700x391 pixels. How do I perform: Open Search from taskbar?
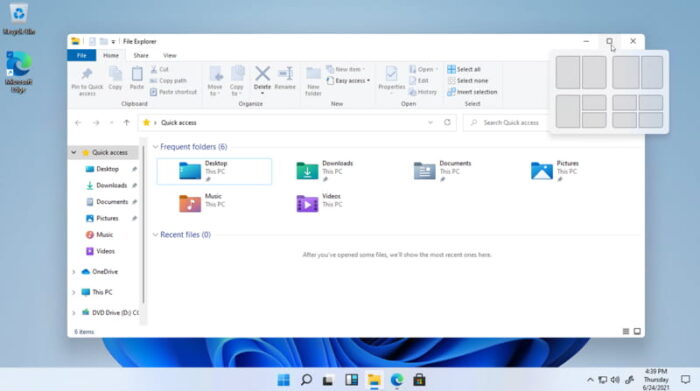click(x=306, y=380)
